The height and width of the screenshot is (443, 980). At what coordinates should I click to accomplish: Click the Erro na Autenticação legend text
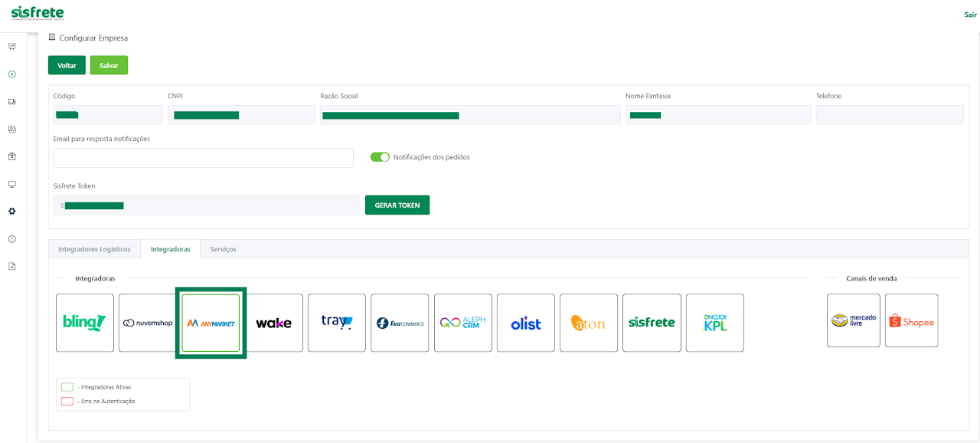click(106, 401)
